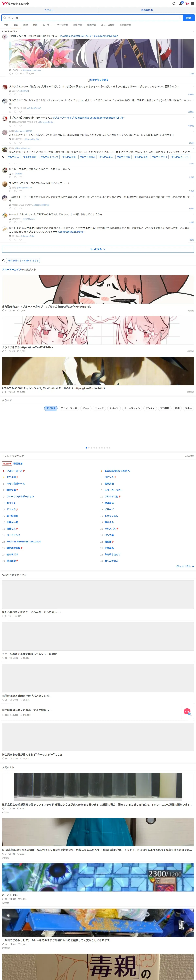The height and width of the screenshot is (980, 196).
Task: Go to Yahoo Japan via Y! header icon
Action: pyautogui.click(x=187, y=3)
